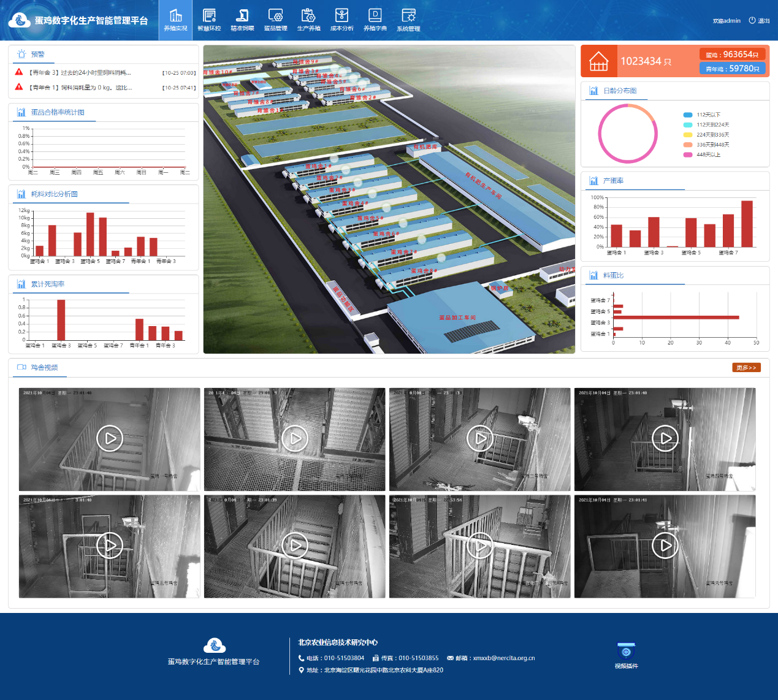Open the 智慧环控 navigation icon
The width and height of the screenshot is (778, 700).
click(x=209, y=20)
